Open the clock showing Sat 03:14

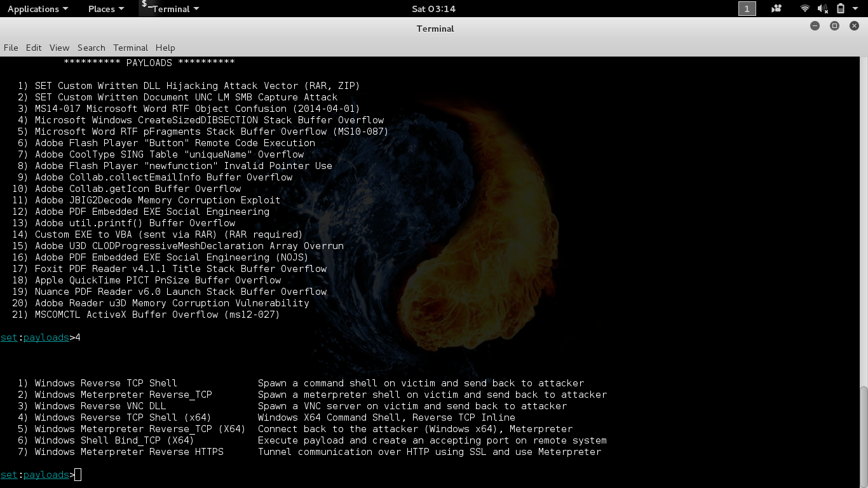(433, 9)
